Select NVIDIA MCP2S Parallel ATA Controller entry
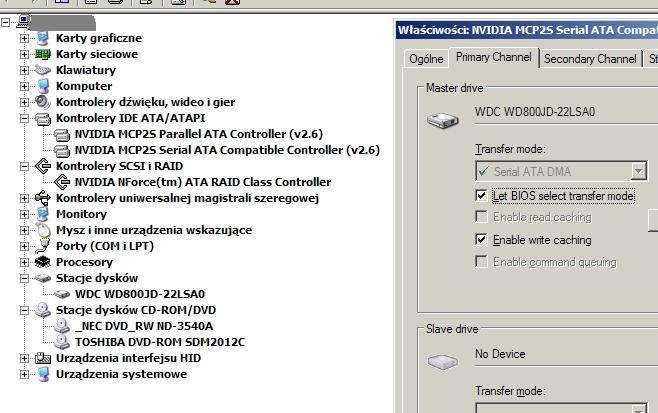 [199, 134]
